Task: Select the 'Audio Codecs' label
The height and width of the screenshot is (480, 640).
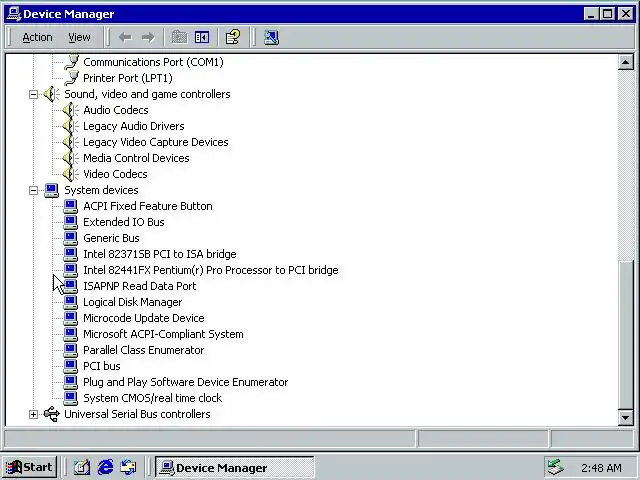Action: (x=116, y=110)
